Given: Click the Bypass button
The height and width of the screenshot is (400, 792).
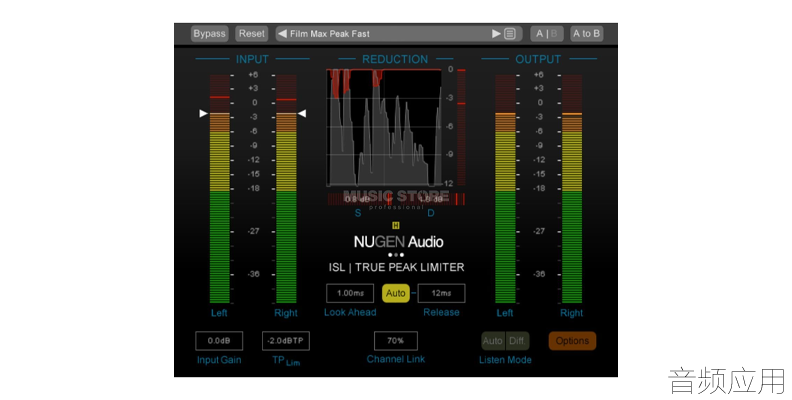Looking at the screenshot, I should [210, 34].
